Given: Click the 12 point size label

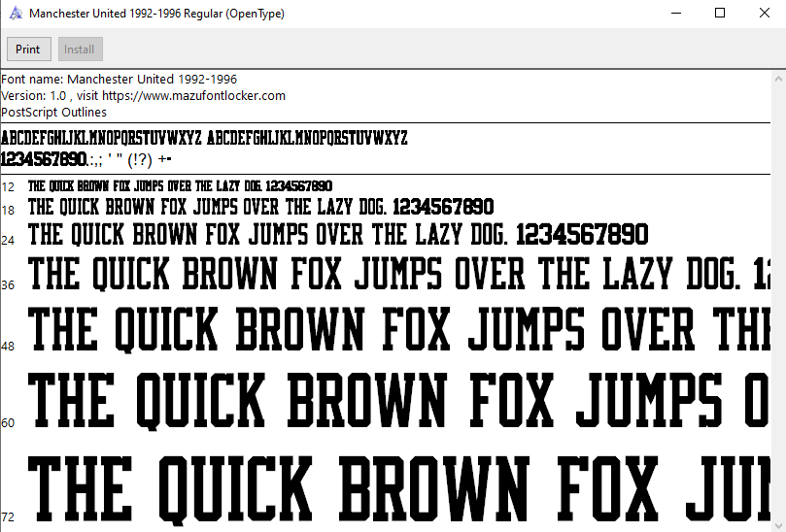Looking at the screenshot, I should (8, 186).
